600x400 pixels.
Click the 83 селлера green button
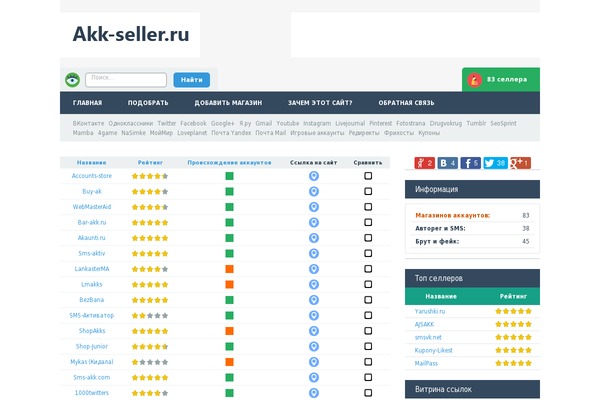(x=501, y=80)
